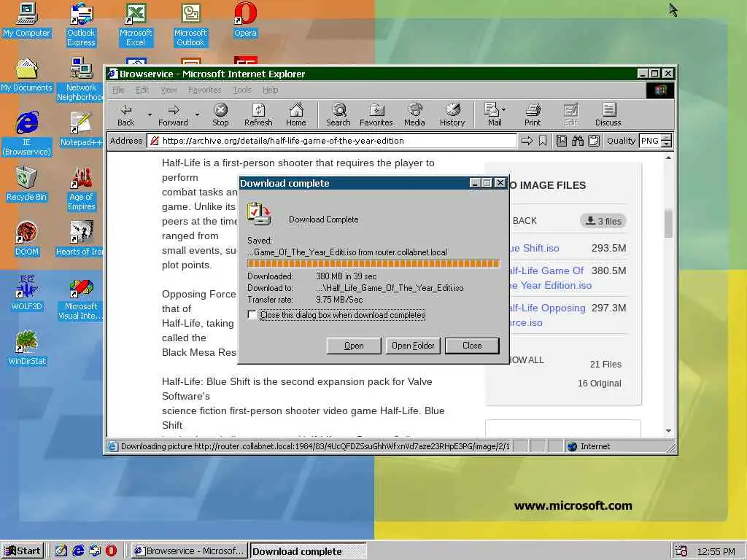This screenshot has height=560, width=747.
Task: Click Close in the Download complete dialog
Action: (472, 346)
